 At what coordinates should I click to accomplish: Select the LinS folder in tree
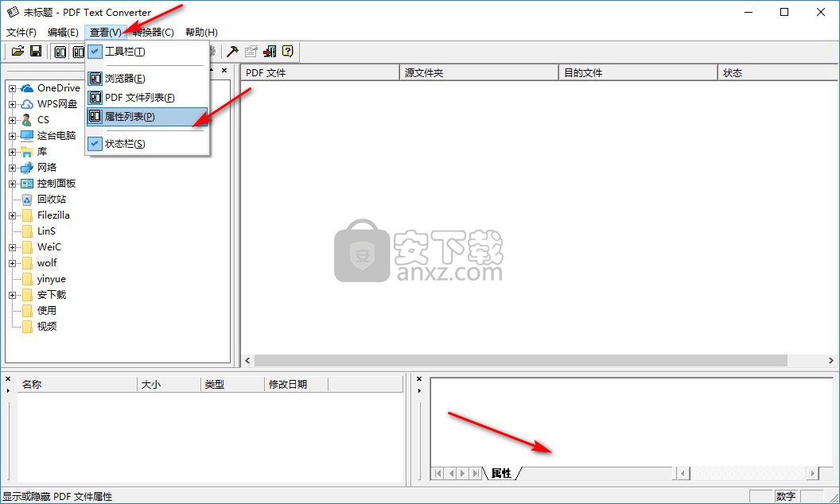[46, 231]
